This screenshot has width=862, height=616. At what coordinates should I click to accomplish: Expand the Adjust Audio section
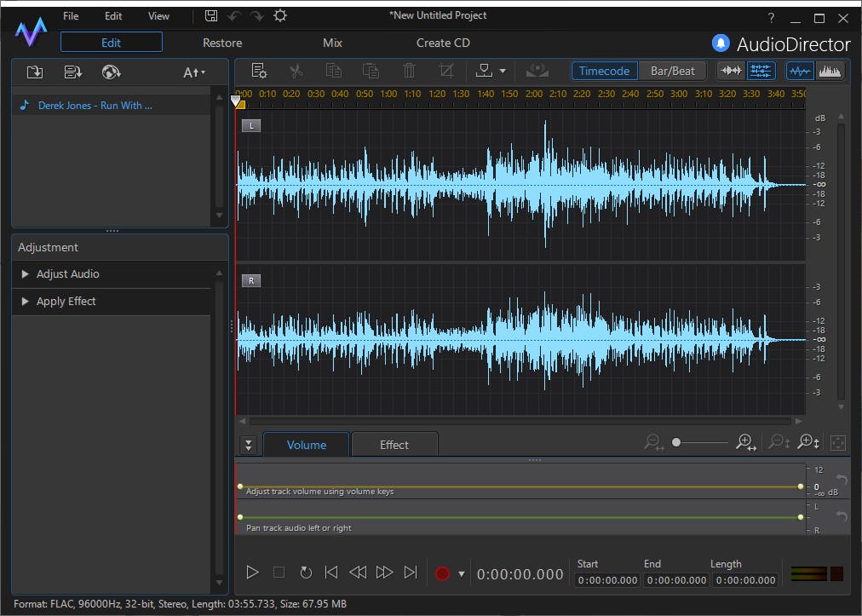point(67,274)
